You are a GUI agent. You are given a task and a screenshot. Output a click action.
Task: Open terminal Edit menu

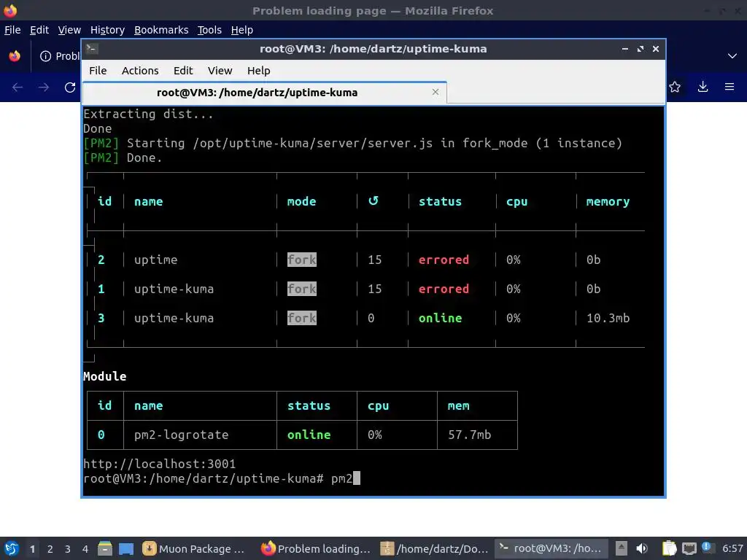click(x=183, y=71)
